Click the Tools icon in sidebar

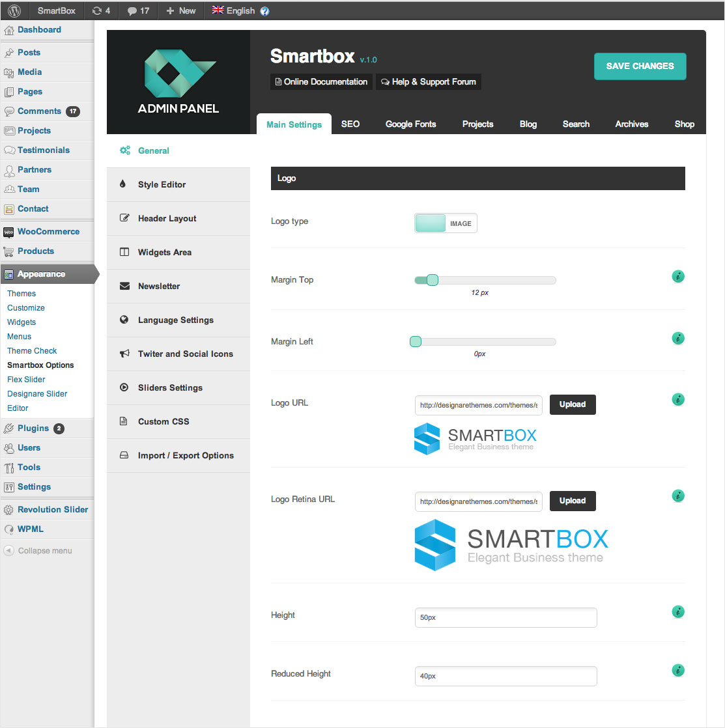9,468
